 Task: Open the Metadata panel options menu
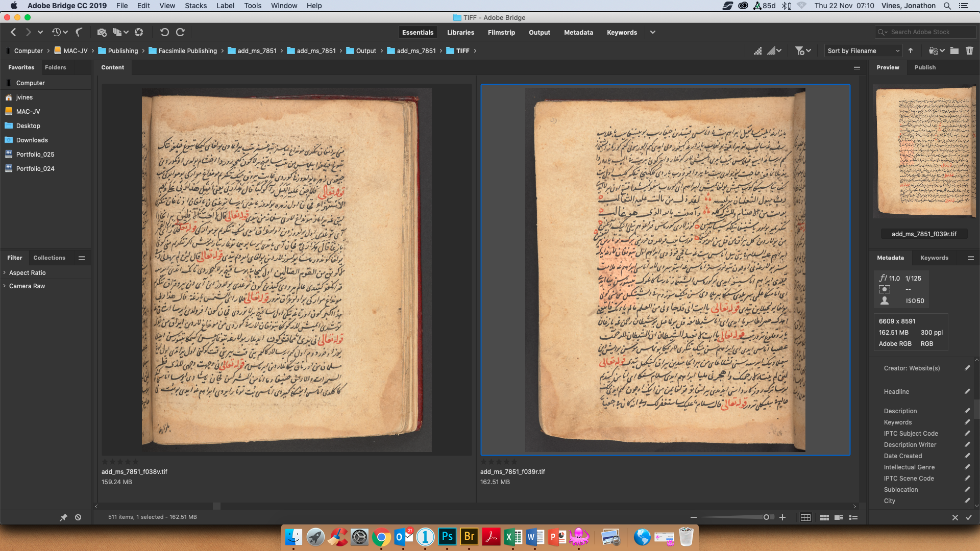tap(971, 258)
